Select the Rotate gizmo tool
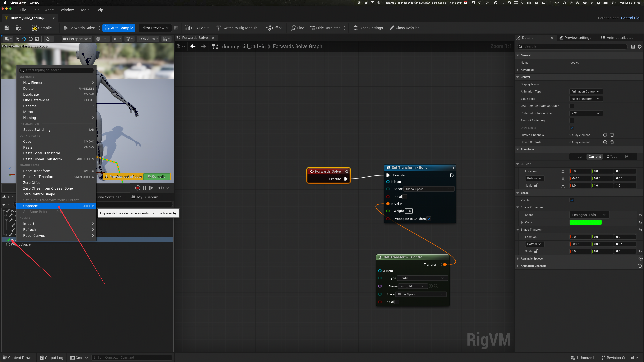This screenshot has width=644, height=362. 30,39
